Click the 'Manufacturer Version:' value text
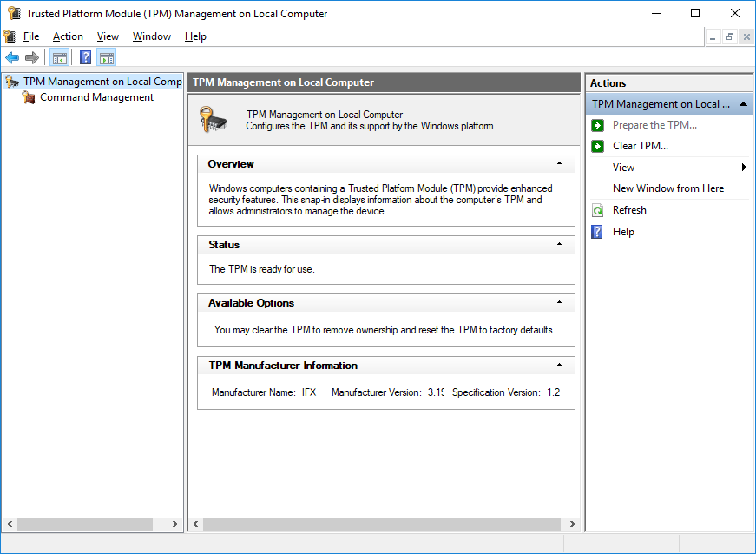The width and height of the screenshot is (756, 554). (x=436, y=392)
